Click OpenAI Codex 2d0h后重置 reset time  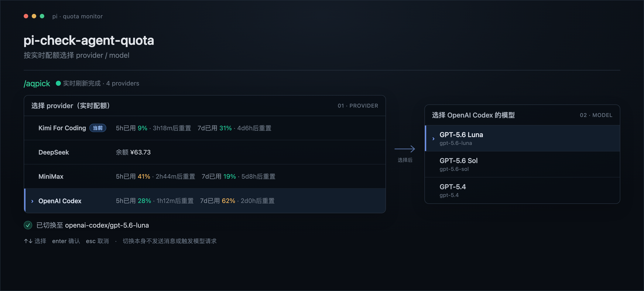pos(257,201)
